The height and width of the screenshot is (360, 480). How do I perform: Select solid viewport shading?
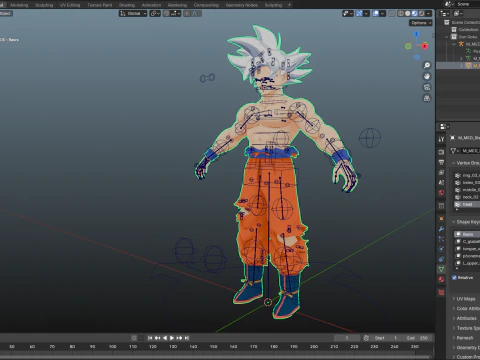(407, 13)
